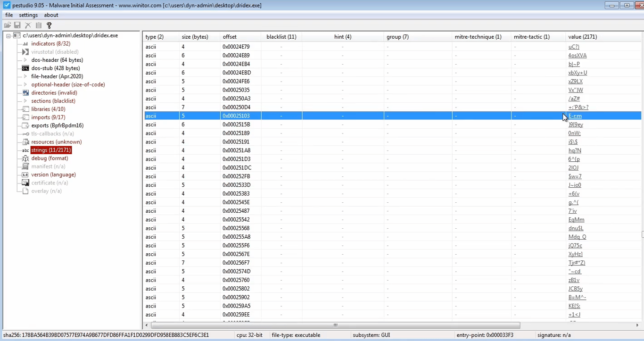Click the resources node icon
Viewport: 644px width, 341px height.
(x=25, y=142)
